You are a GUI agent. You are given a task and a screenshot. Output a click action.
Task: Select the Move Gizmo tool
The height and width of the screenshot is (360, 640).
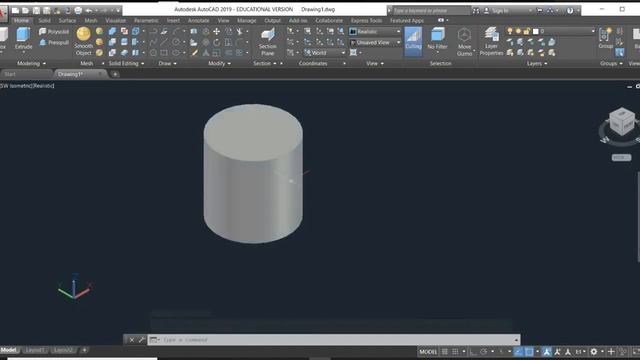[464, 41]
